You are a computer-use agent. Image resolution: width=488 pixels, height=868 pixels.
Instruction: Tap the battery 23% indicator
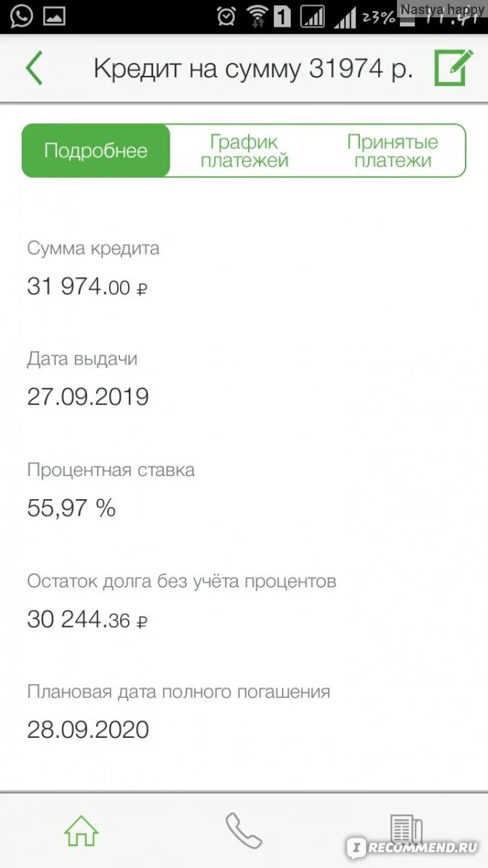[379, 16]
